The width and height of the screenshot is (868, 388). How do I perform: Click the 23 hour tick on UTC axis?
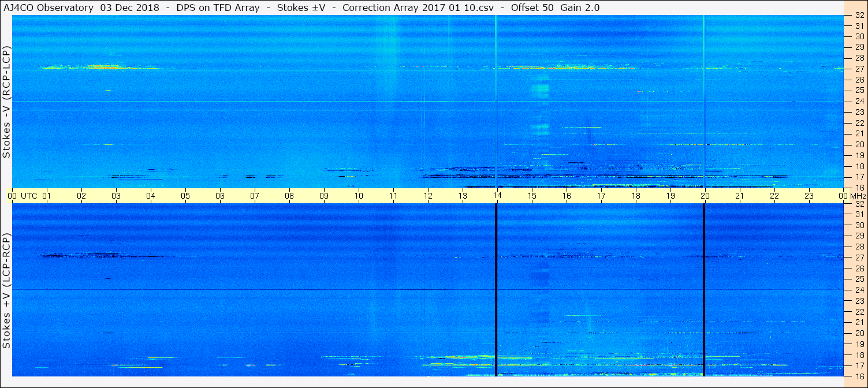click(809, 196)
